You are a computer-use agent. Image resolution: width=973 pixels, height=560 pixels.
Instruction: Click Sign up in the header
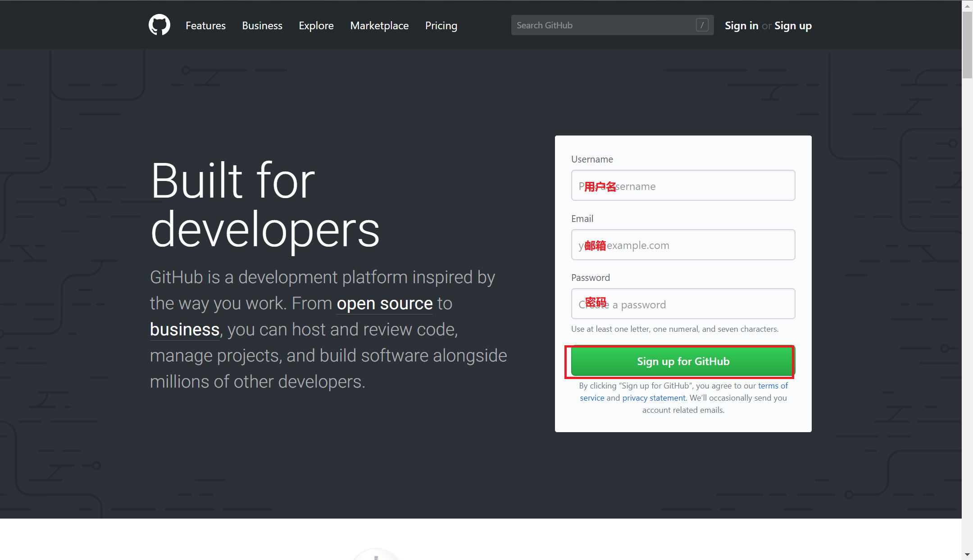793,26
